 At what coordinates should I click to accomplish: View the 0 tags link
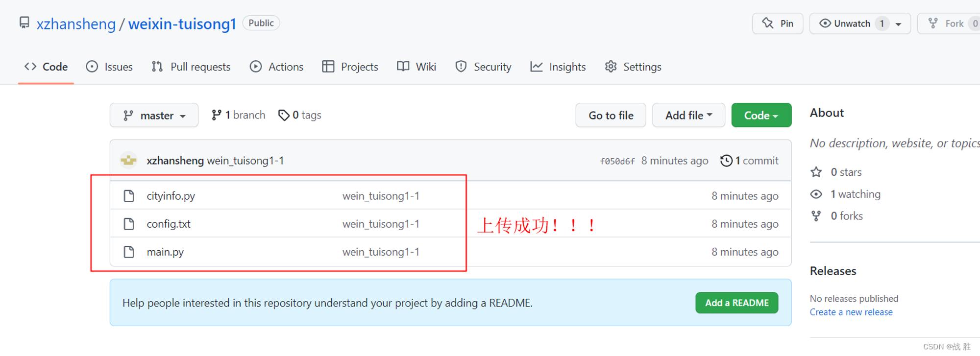point(300,115)
